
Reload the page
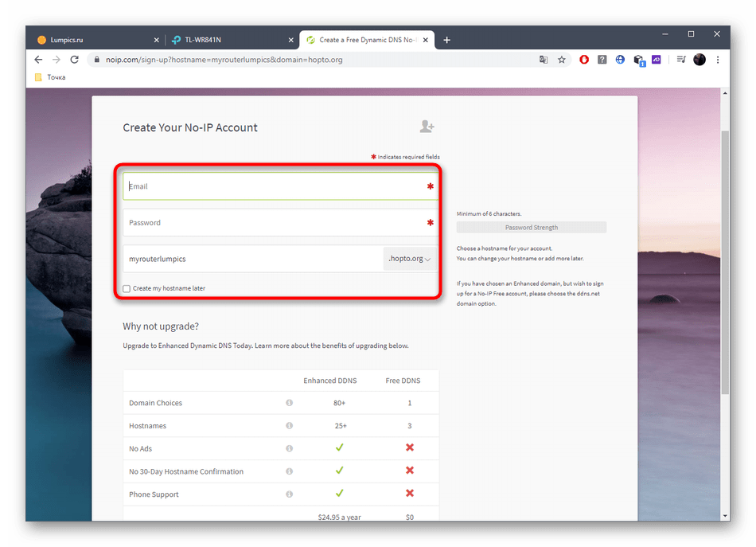point(75,60)
